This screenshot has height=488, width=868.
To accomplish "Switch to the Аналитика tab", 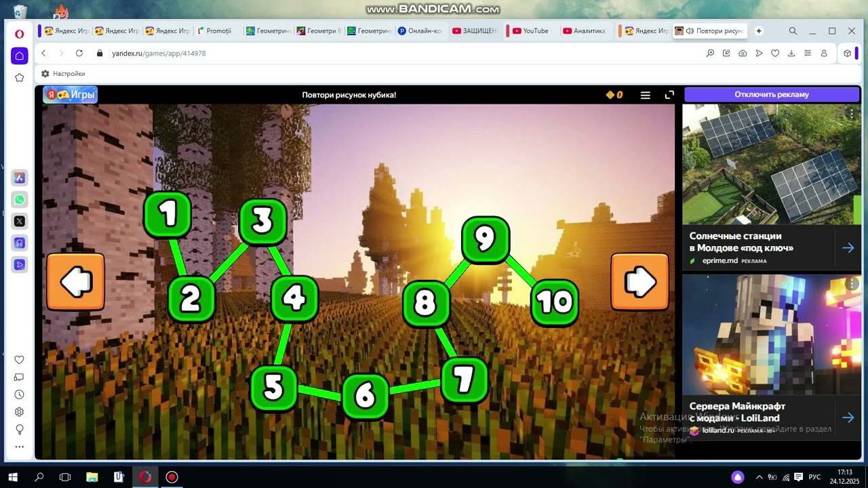I will point(585,30).
